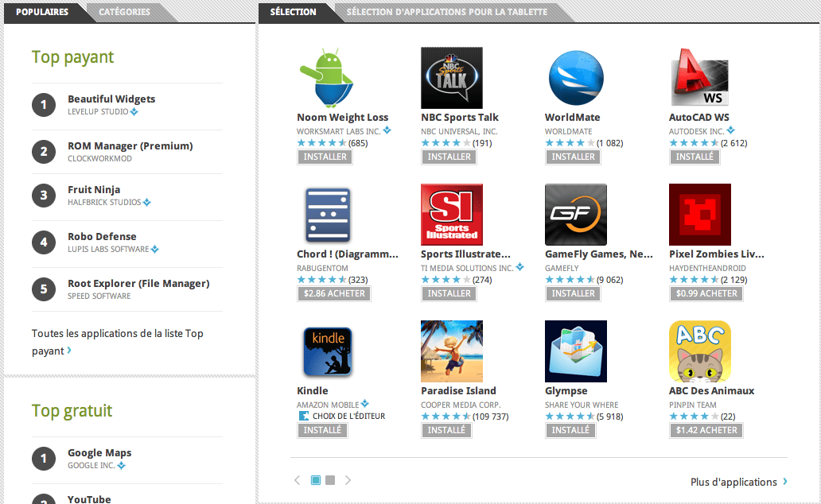
Task: Select second page indicator of carousel
Action: tap(330, 480)
